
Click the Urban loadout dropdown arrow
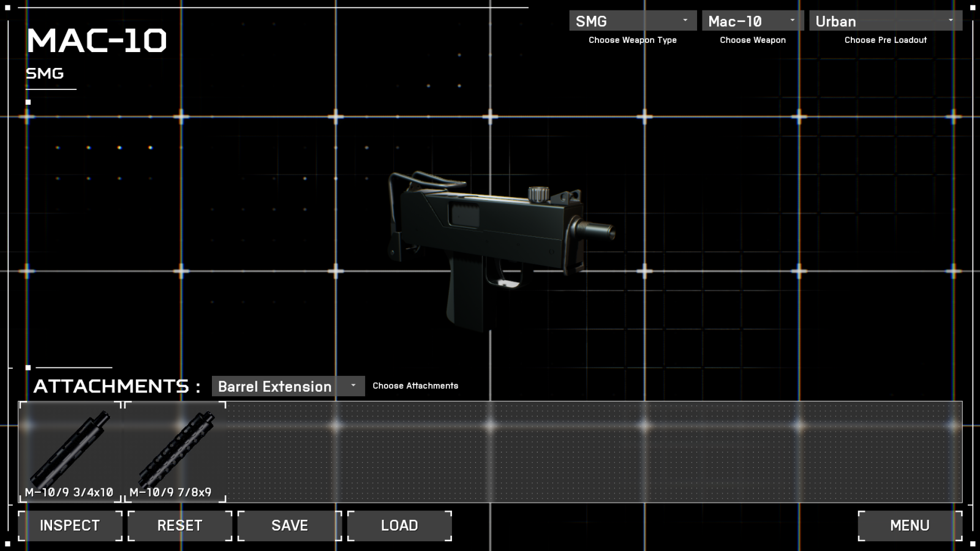pyautogui.click(x=951, y=21)
